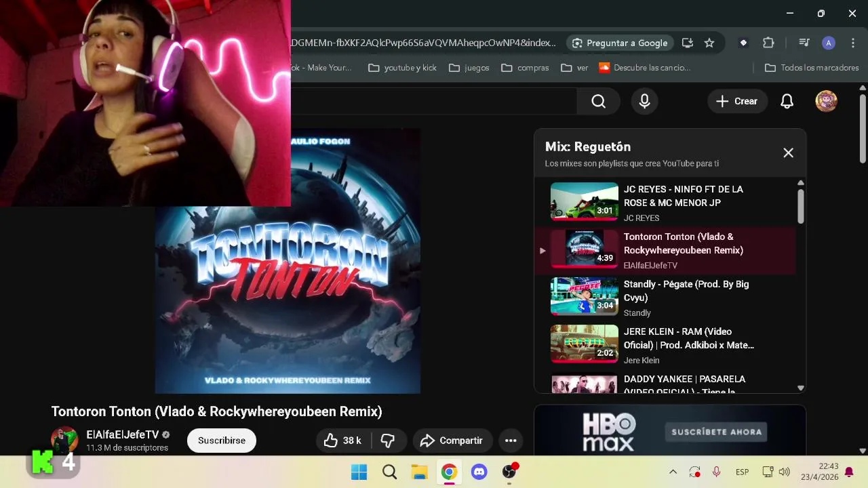Viewport: 868px width, 488px height.
Task: Click the sync icon in system tray
Action: tap(694, 472)
